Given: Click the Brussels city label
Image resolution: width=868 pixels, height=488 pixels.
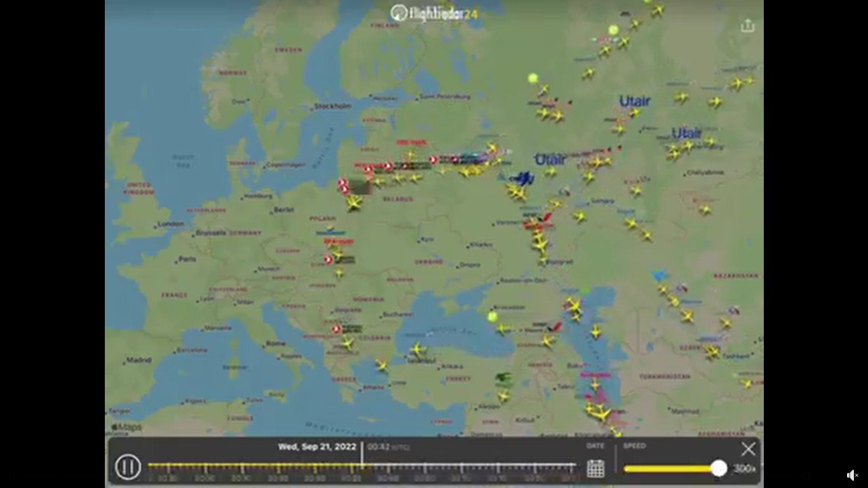Looking at the screenshot, I should [211, 233].
